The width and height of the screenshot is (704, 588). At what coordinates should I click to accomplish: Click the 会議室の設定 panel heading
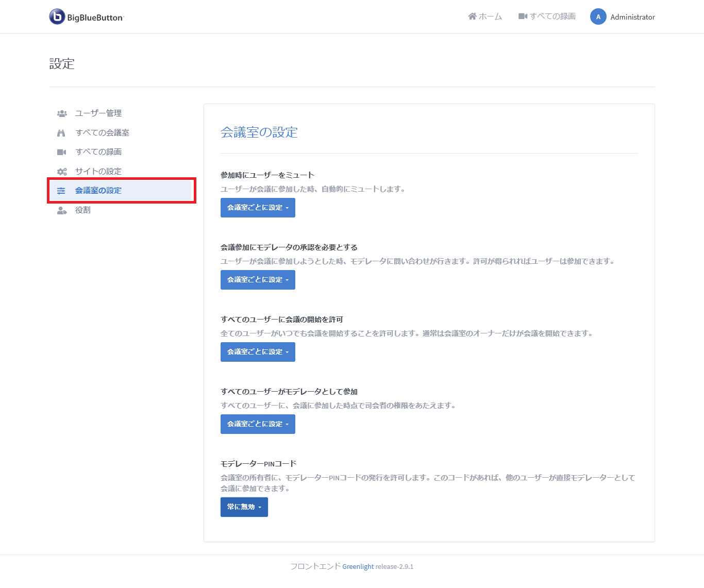(259, 132)
